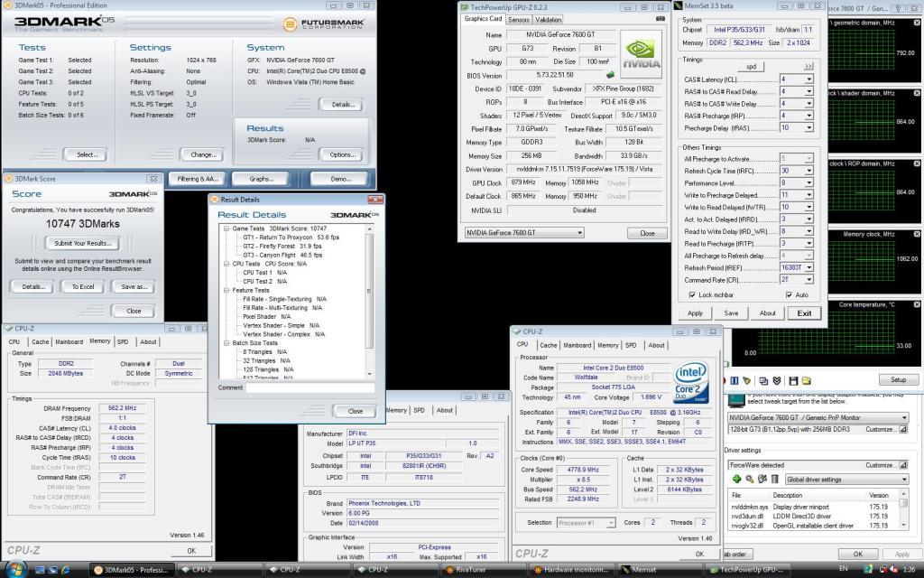Viewport: 924px width, 578px height.
Task: Launch Internet Explorer from Quick Launch
Action: 65,570
